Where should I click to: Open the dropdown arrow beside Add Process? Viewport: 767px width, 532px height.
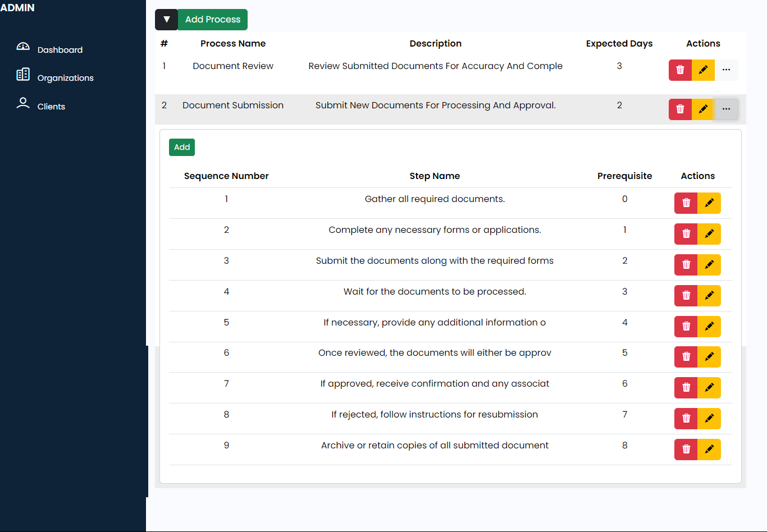[166, 20]
